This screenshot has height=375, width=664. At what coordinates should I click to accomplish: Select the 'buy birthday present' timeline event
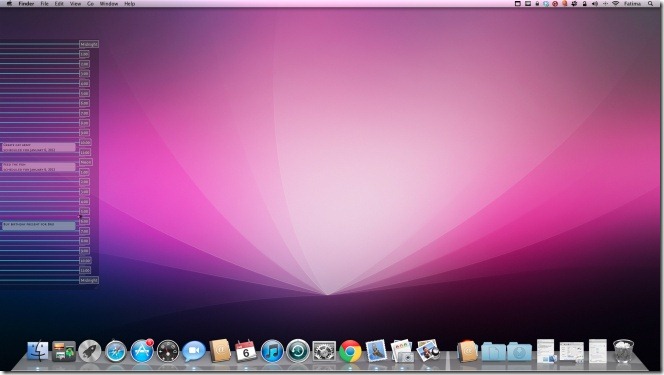39,226
